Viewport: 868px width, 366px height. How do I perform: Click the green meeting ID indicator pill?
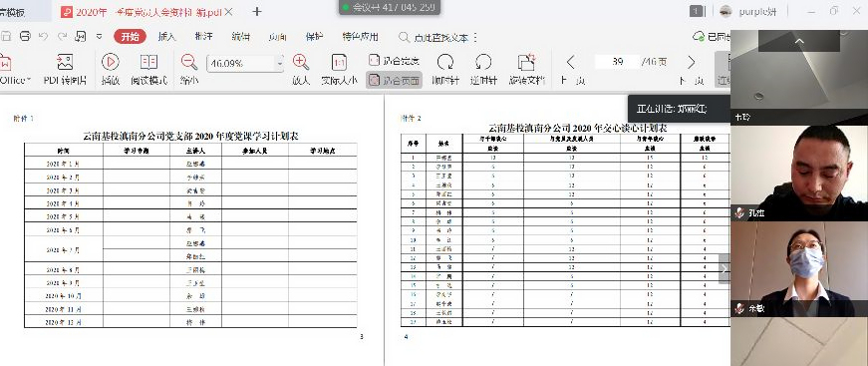click(x=390, y=7)
